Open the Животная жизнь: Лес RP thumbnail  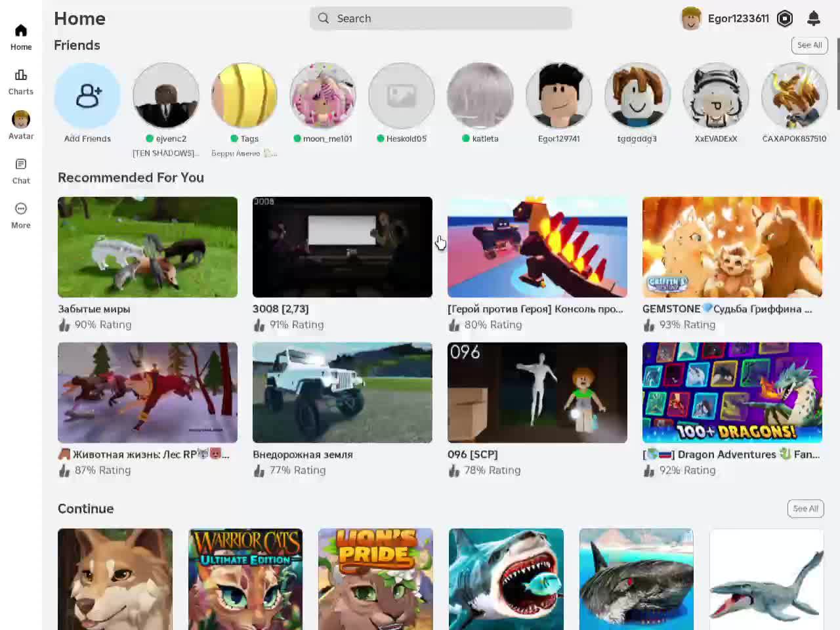[x=148, y=392]
